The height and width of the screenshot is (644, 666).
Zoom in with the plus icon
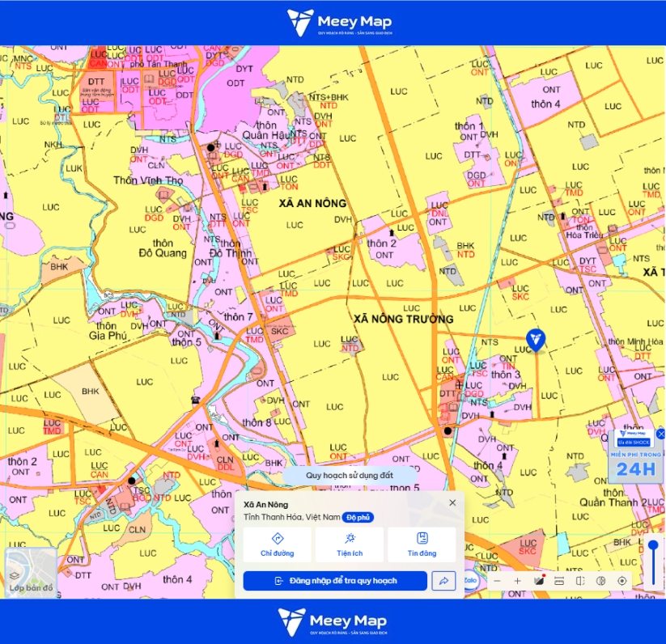click(x=517, y=581)
